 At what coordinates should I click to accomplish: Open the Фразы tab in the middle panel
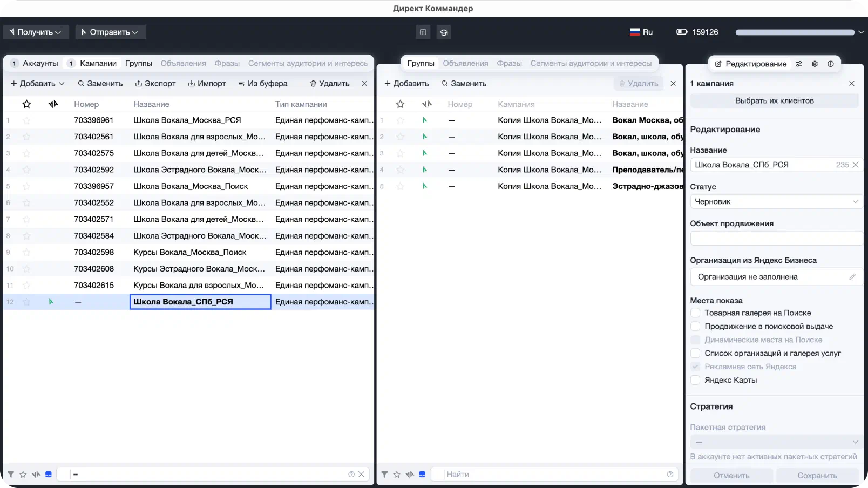pos(509,64)
